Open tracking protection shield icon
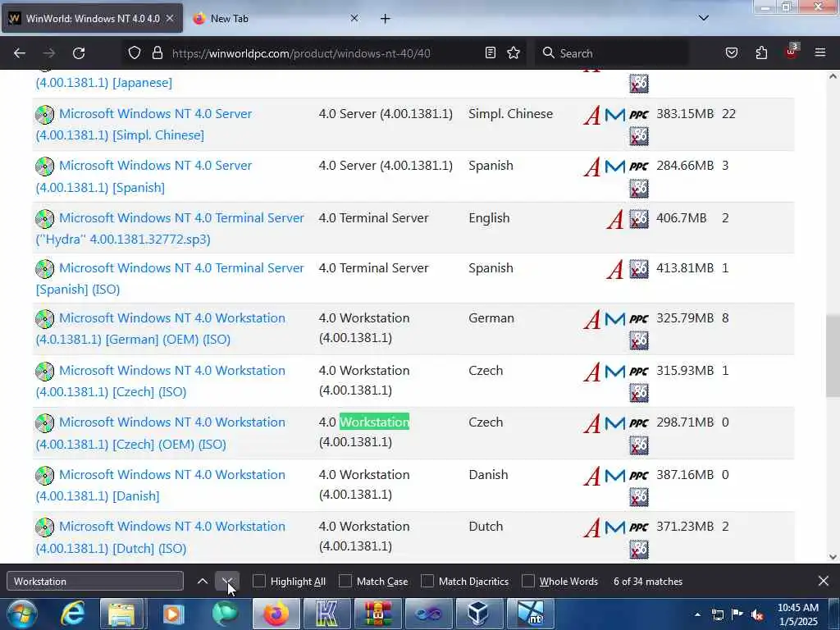 pyautogui.click(x=135, y=53)
